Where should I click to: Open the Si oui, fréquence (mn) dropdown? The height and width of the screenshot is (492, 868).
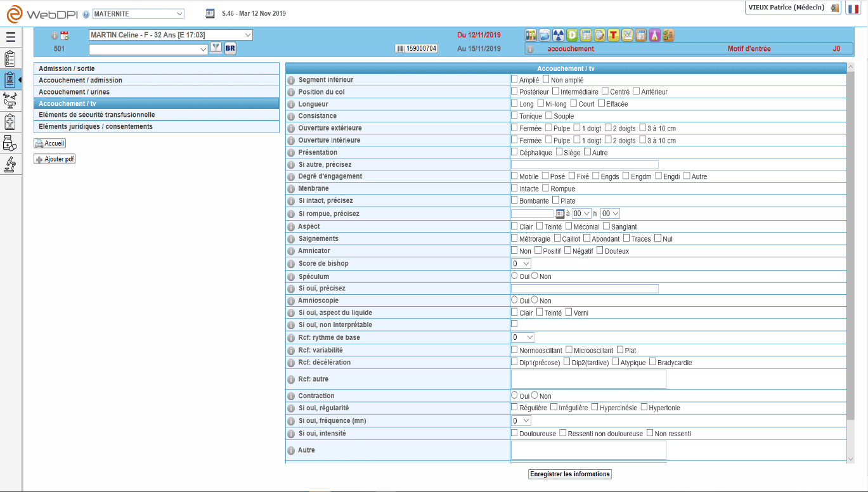pyautogui.click(x=521, y=420)
